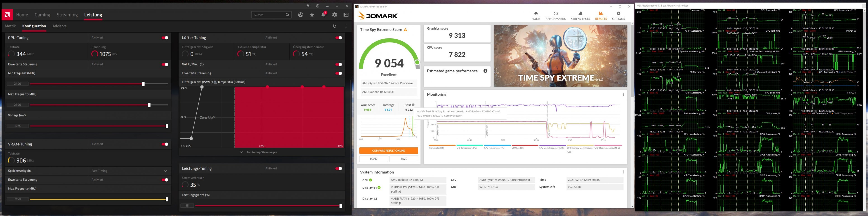Click the Null U/Min. help icon
868x216 pixels.
202,64
